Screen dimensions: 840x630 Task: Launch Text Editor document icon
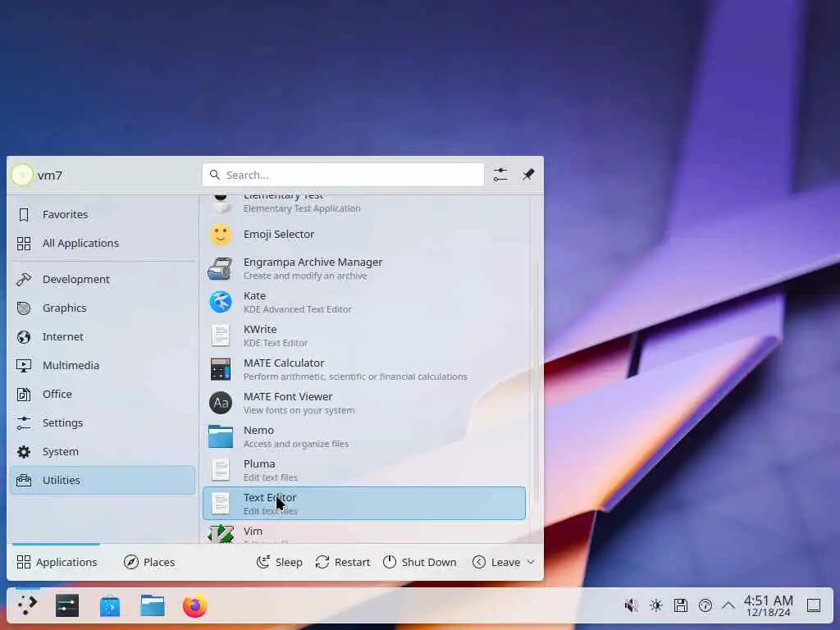point(221,504)
